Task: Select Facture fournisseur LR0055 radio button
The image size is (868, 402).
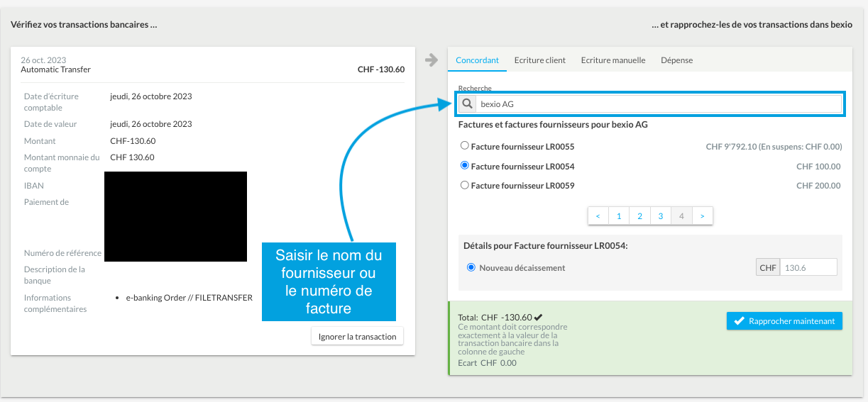Action: click(465, 146)
